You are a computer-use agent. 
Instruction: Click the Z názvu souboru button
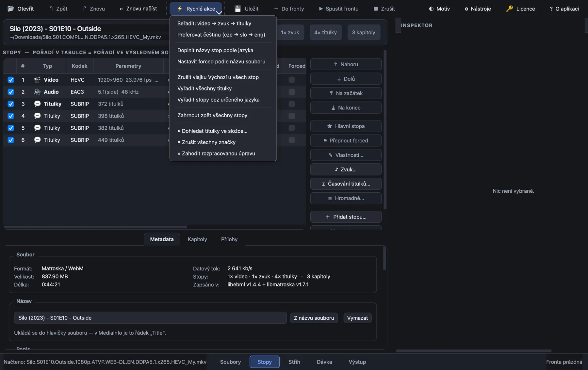pyautogui.click(x=314, y=318)
